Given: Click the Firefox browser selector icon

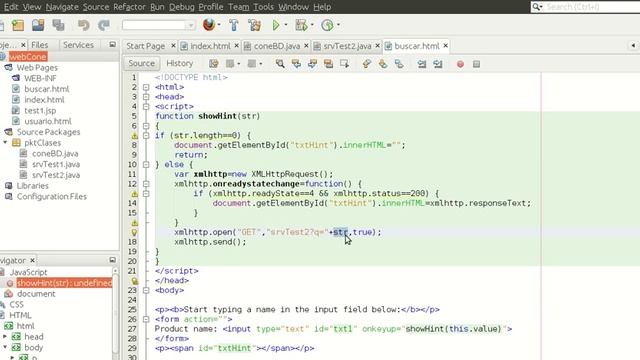Looking at the screenshot, I should point(209,25).
